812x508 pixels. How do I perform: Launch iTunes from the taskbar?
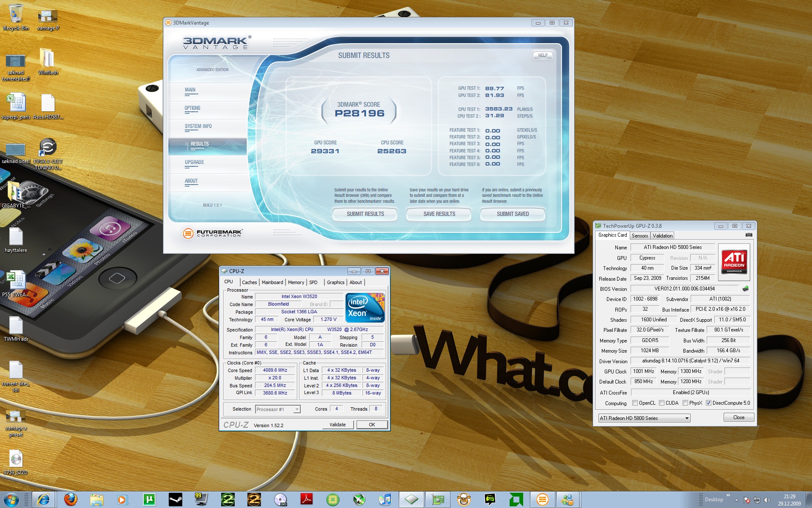click(385, 500)
